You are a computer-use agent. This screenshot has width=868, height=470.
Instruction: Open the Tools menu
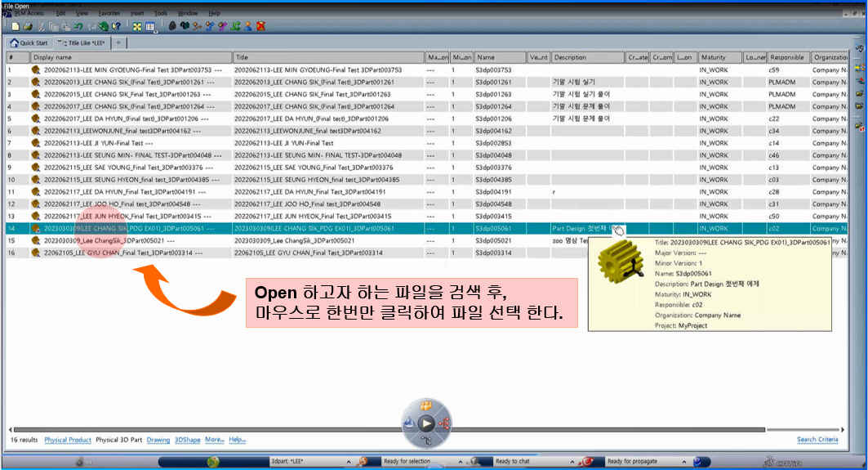click(161, 14)
